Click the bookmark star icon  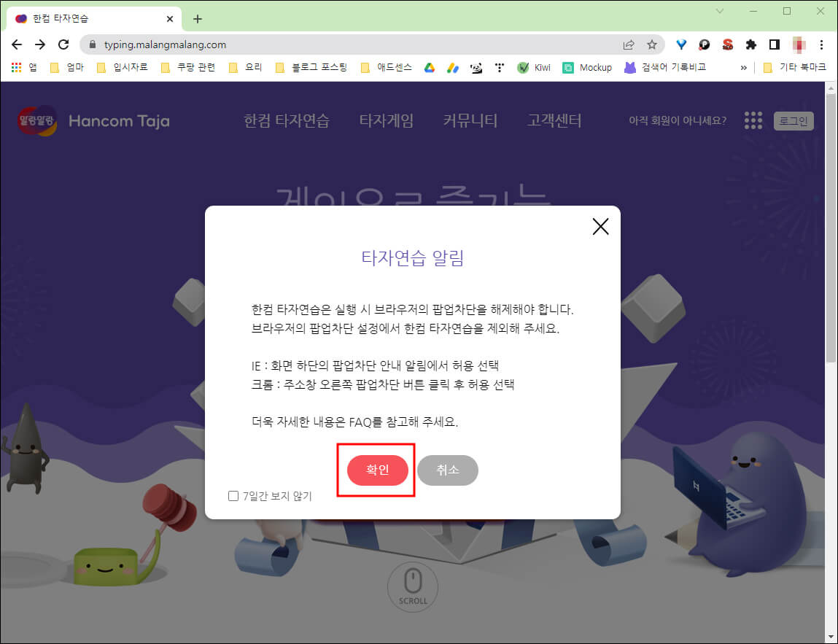coord(651,44)
